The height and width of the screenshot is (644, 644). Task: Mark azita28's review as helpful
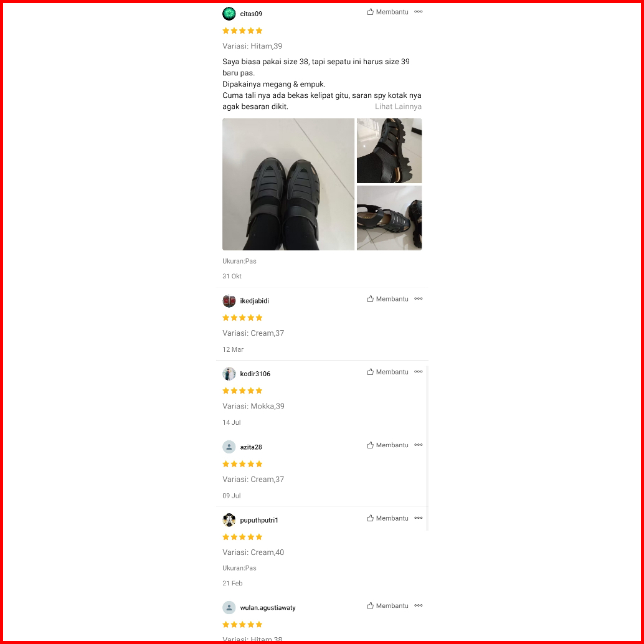(x=387, y=445)
